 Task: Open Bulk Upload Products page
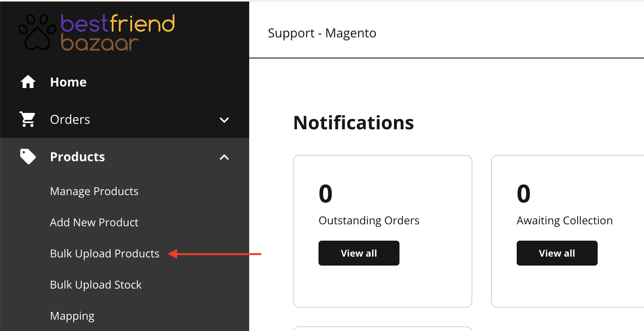105,254
